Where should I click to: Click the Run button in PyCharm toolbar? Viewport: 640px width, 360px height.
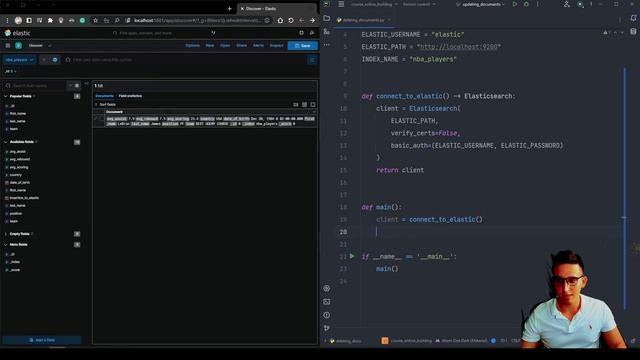click(515, 4)
